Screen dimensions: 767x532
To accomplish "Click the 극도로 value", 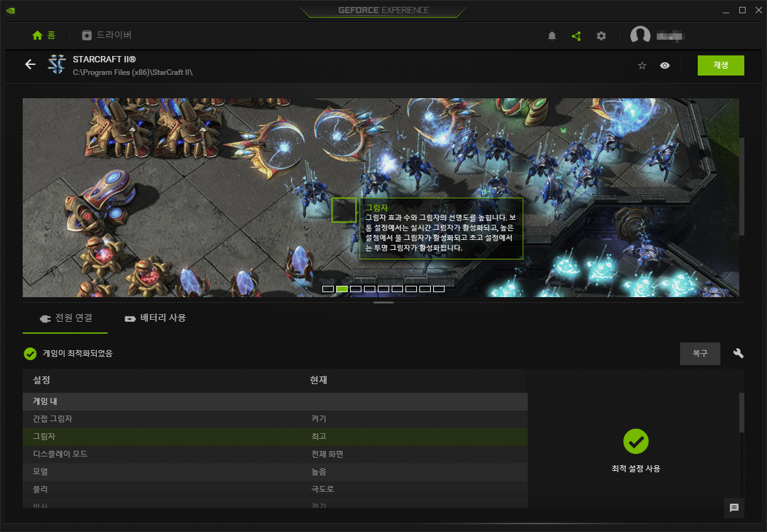I will pyautogui.click(x=322, y=490).
